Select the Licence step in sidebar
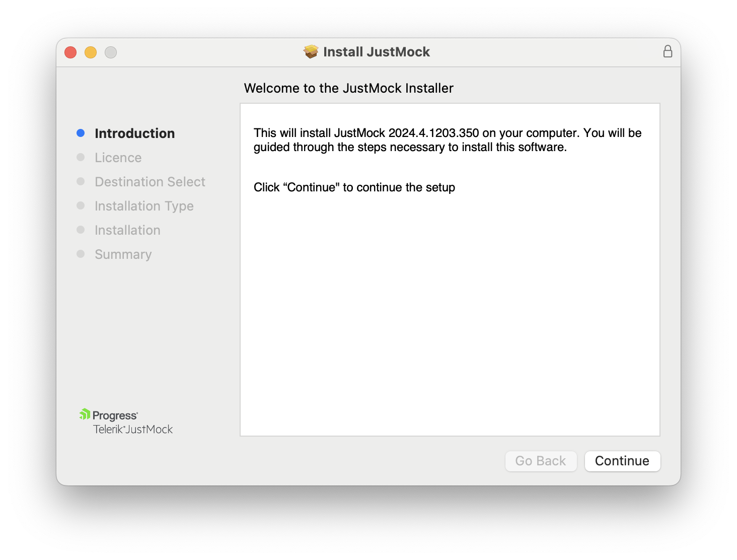Screen dimensions: 737x560 [118, 158]
